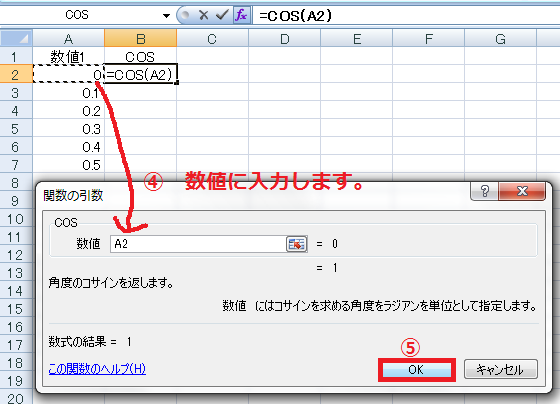Select row 12 header

[x=16, y=255]
